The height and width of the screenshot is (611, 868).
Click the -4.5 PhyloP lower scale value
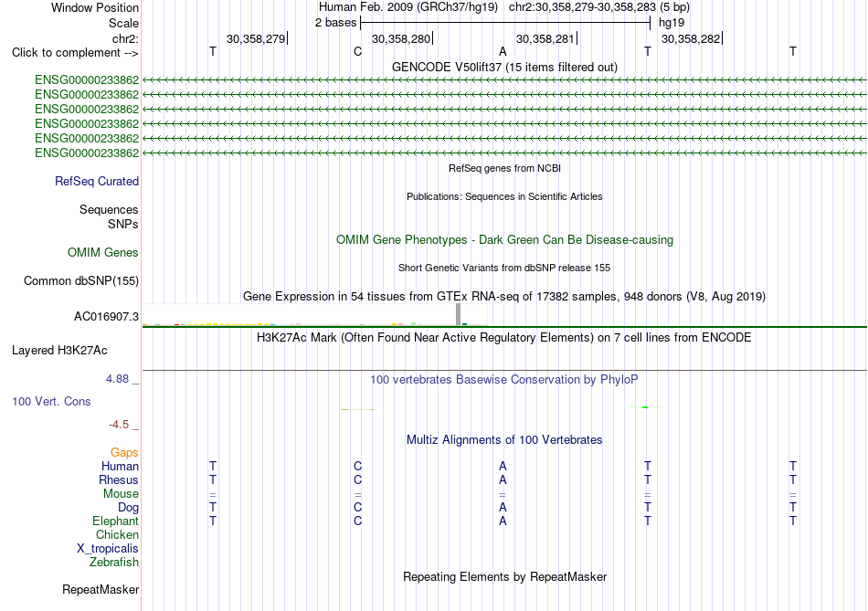119,425
